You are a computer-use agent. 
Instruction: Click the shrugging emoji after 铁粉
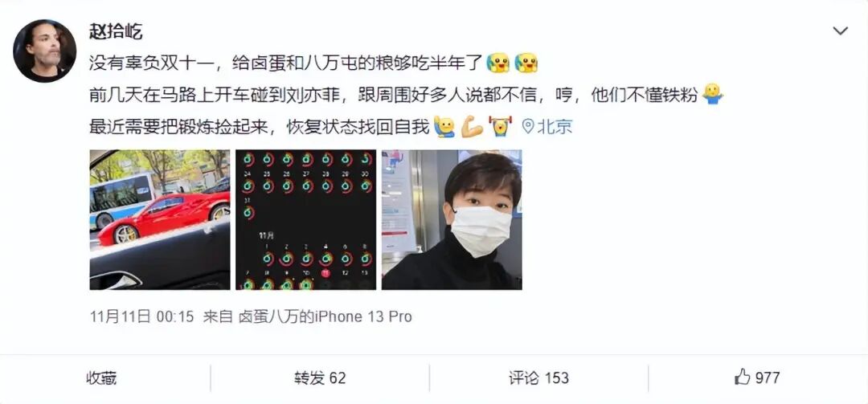712,95
